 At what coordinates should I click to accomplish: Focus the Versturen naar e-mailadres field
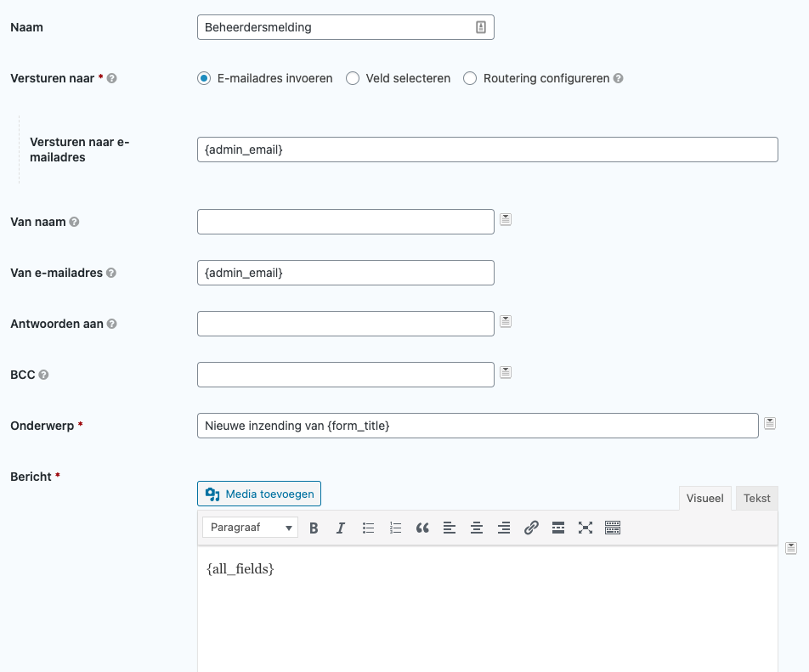[488, 150]
